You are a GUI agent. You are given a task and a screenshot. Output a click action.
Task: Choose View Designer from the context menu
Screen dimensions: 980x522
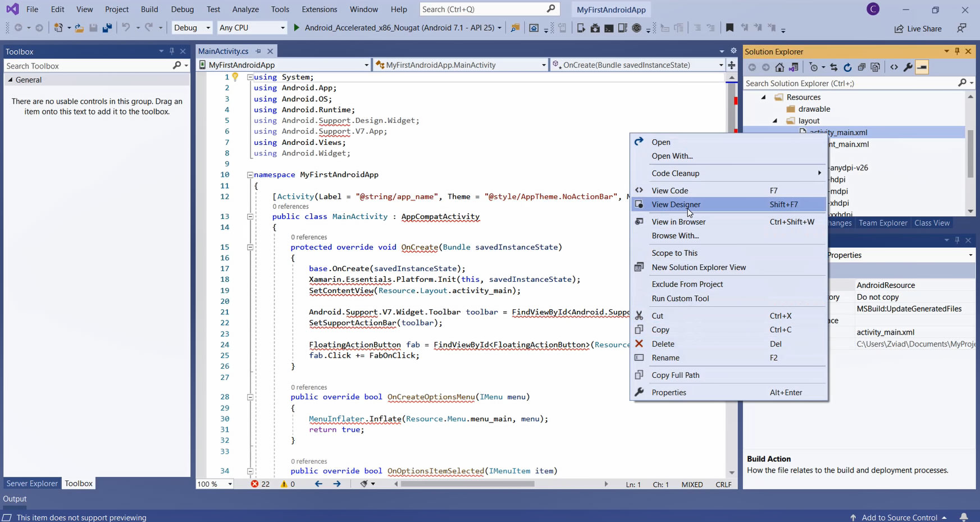[676, 204]
